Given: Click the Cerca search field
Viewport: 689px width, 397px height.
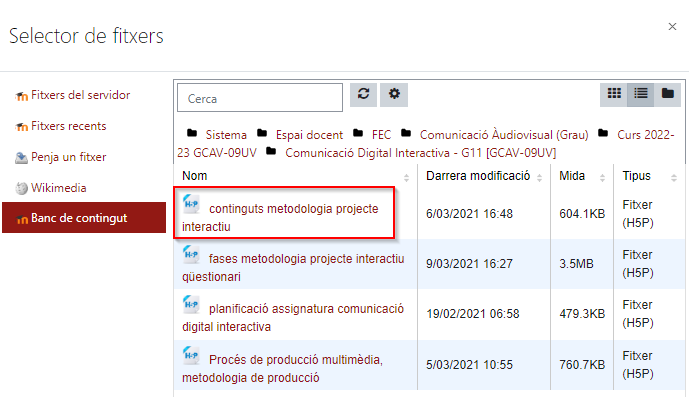Looking at the screenshot, I should point(260,98).
